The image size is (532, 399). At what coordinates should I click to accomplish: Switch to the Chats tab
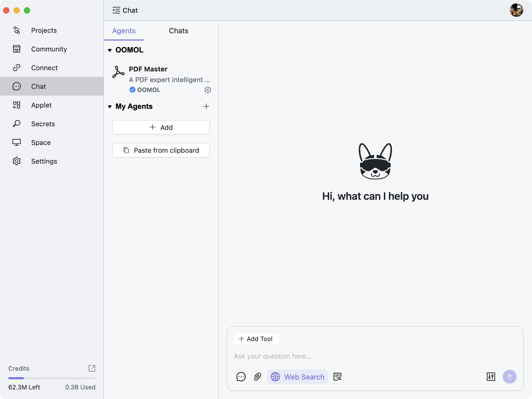[178, 31]
